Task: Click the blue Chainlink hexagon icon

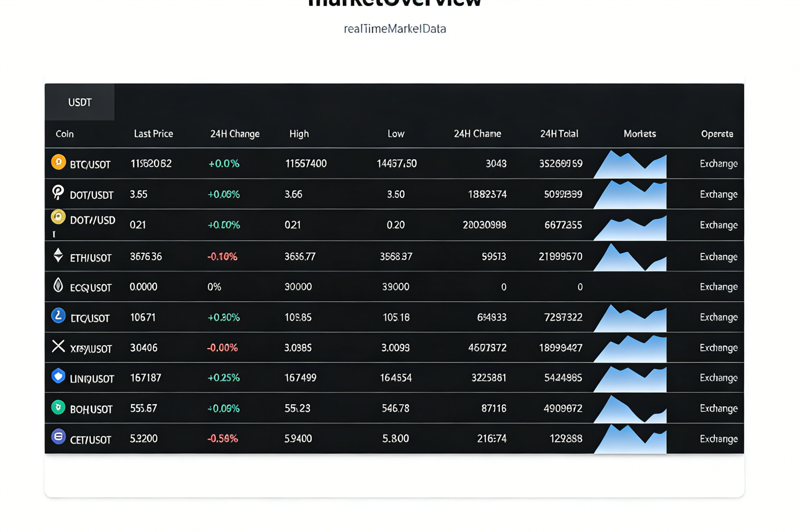Action: pyautogui.click(x=58, y=376)
